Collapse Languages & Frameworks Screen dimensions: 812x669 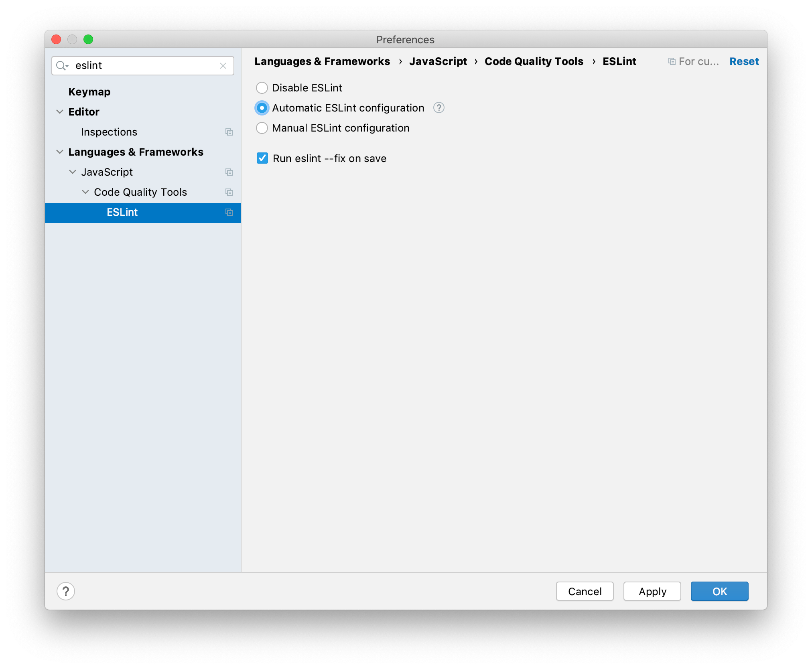[x=59, y=152]
